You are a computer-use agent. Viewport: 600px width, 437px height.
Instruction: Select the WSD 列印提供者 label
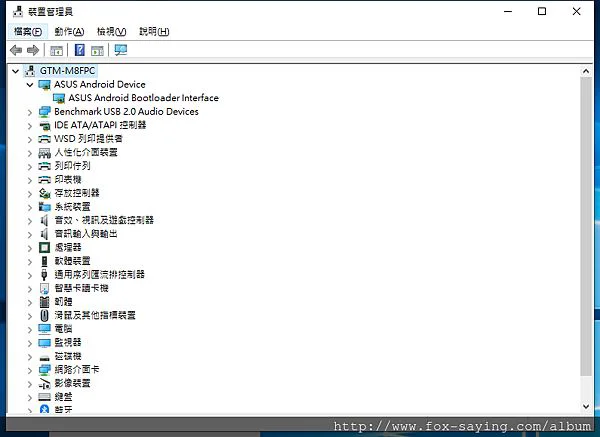[x=88, y=139]
